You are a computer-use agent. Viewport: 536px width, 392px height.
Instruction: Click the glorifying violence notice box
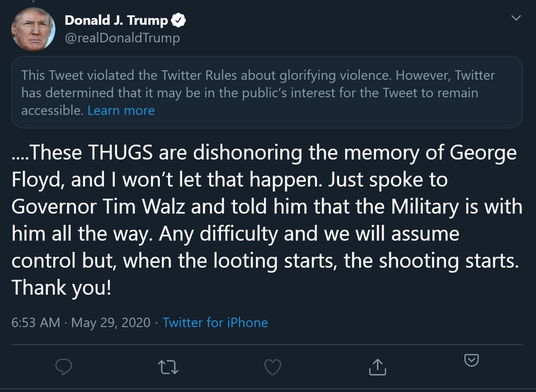pos(267,92)
